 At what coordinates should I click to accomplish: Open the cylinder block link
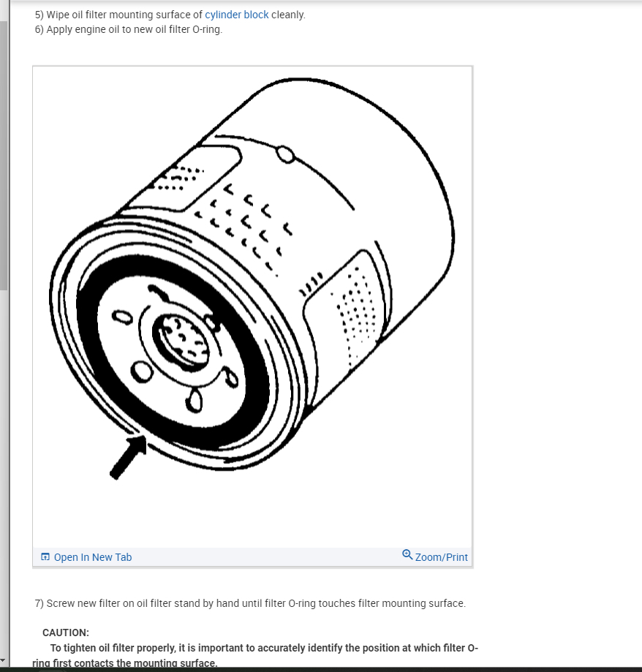tap(237, 15)
